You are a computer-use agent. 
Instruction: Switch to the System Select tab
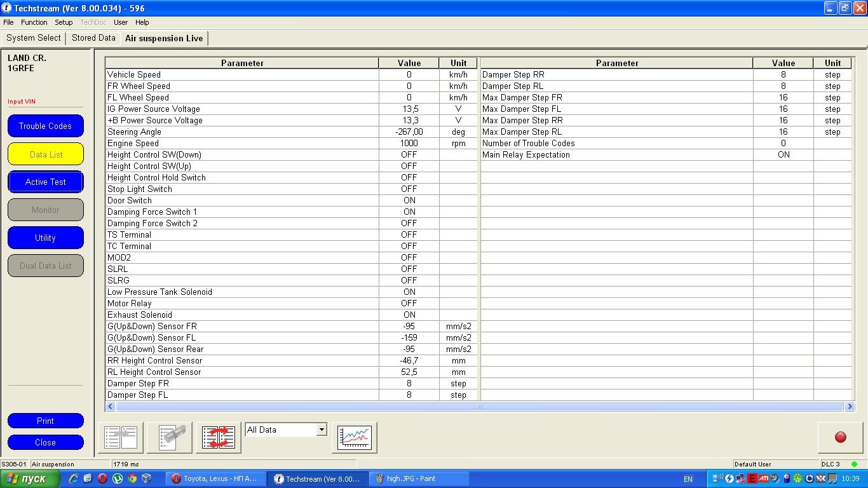click(34, 38)
